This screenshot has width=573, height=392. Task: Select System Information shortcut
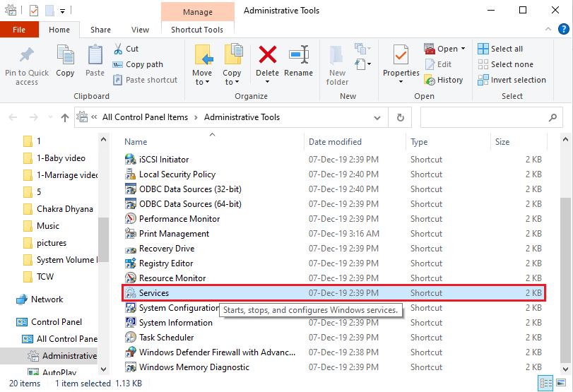pyautogui.click(x=333, y=323)
